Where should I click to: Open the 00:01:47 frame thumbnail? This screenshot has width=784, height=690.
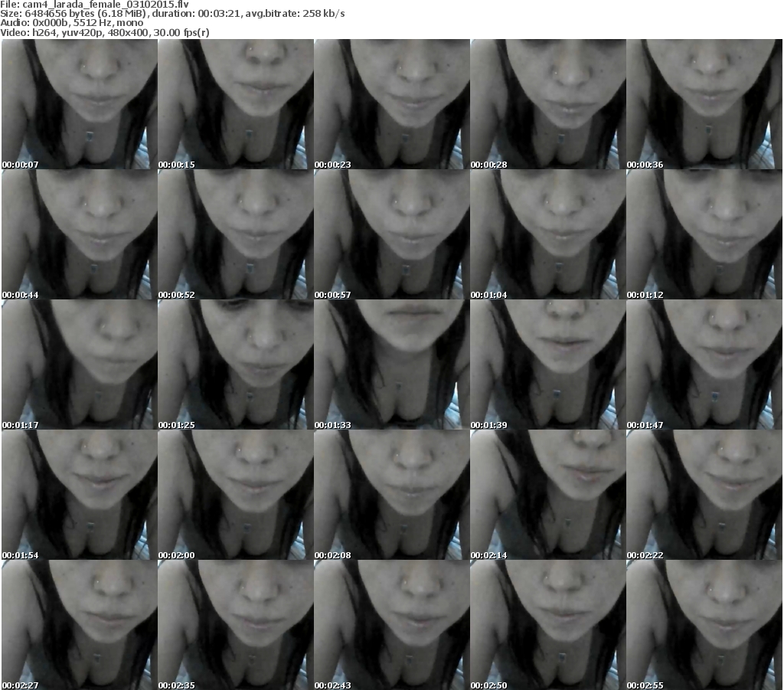point(704,365)
